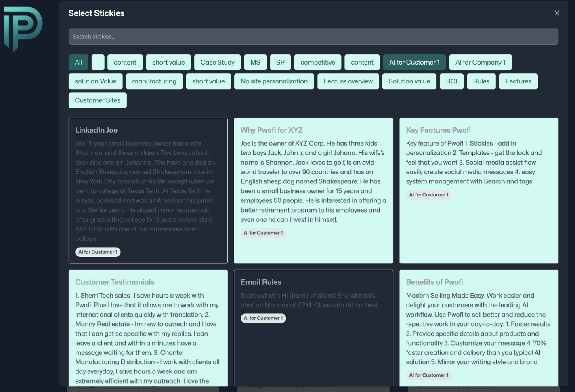Select the All filter tag
575x392 pixels.
tap(78, 63)
